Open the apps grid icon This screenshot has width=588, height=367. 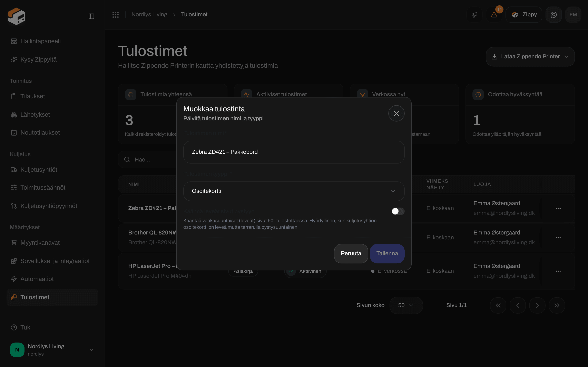click(115, 14)
